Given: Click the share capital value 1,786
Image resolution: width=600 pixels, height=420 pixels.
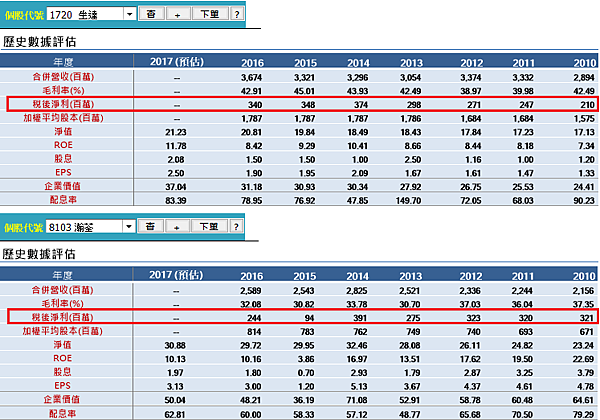Looking at the screenshot, I should coord(411,119).
